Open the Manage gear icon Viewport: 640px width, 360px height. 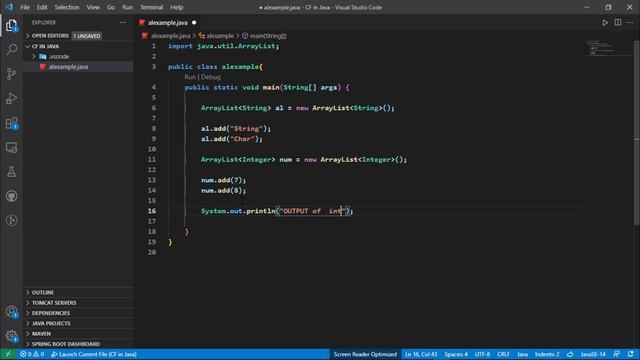point(11,336)
